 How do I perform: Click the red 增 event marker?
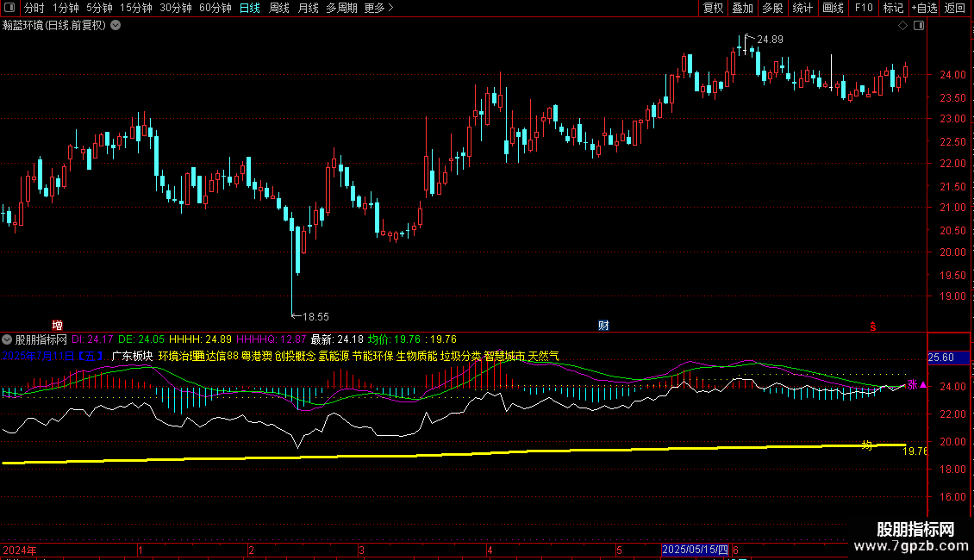coord(57,326)
